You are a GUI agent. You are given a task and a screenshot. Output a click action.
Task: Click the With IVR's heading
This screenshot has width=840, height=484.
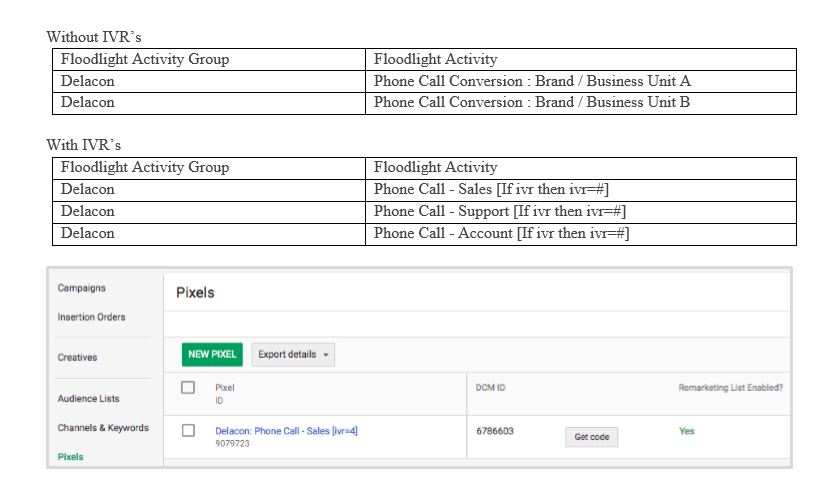pos(84,145)
